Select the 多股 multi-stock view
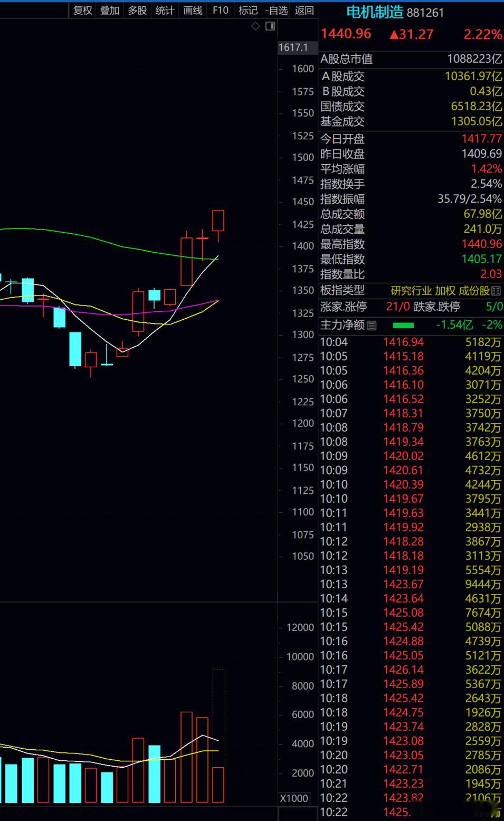Viewport: 504px width, 821px height. pyautogui.click(x=137, y=10)
